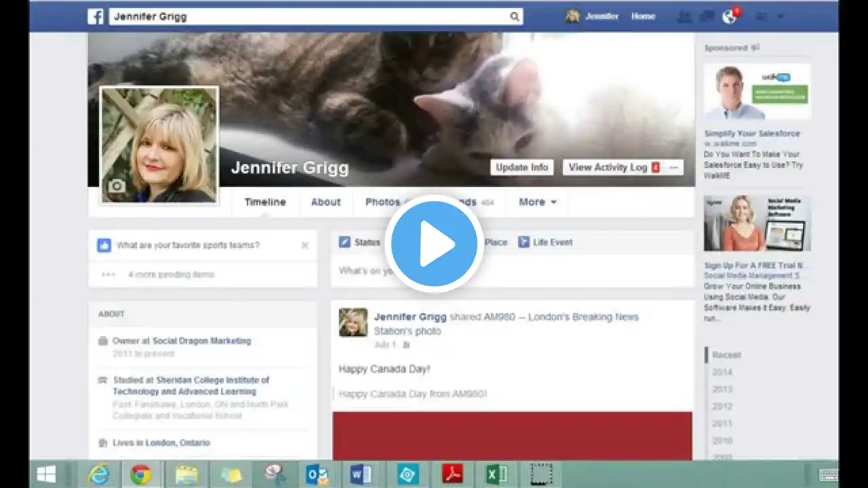
Task: Expand the account settings dropdown arrow
Action: click(x=780, y=16)
